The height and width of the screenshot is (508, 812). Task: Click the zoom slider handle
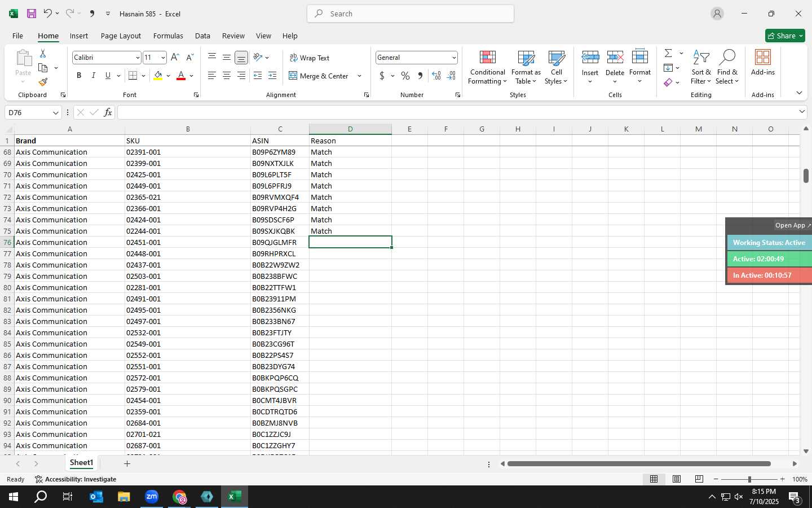coord(749,479)
